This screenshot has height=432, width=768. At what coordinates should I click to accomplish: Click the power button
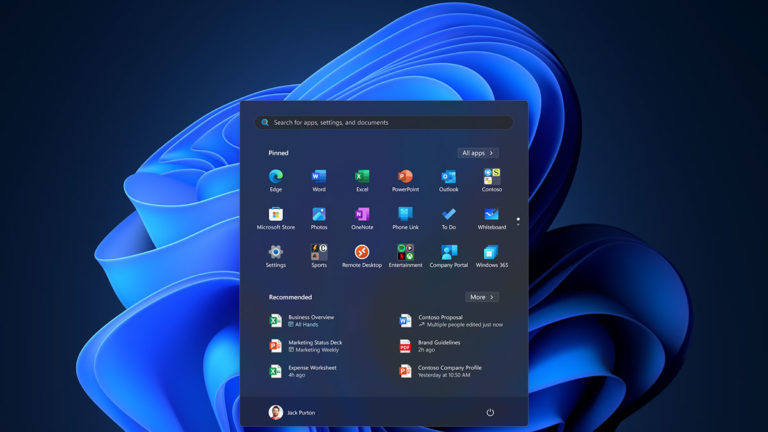(490, 412)
